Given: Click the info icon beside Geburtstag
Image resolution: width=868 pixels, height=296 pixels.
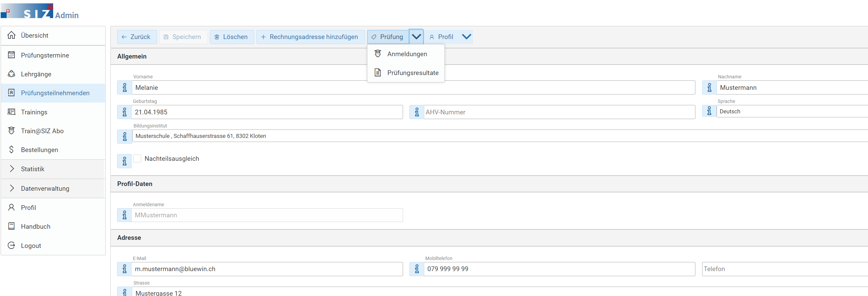Looking at the screenshot, I should (x=124, y=112).
